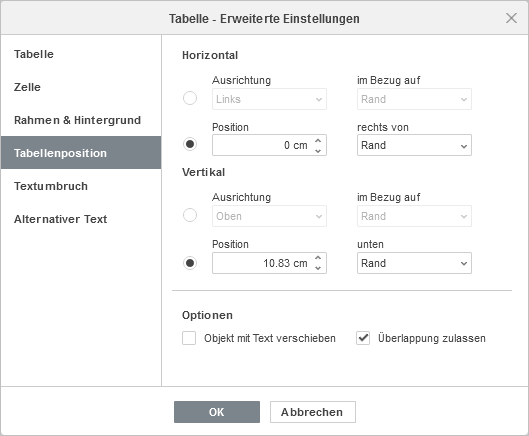The image size is (529, 436).
Task: Select vertical Ausrichtung radio button
Action: (190, 215)
